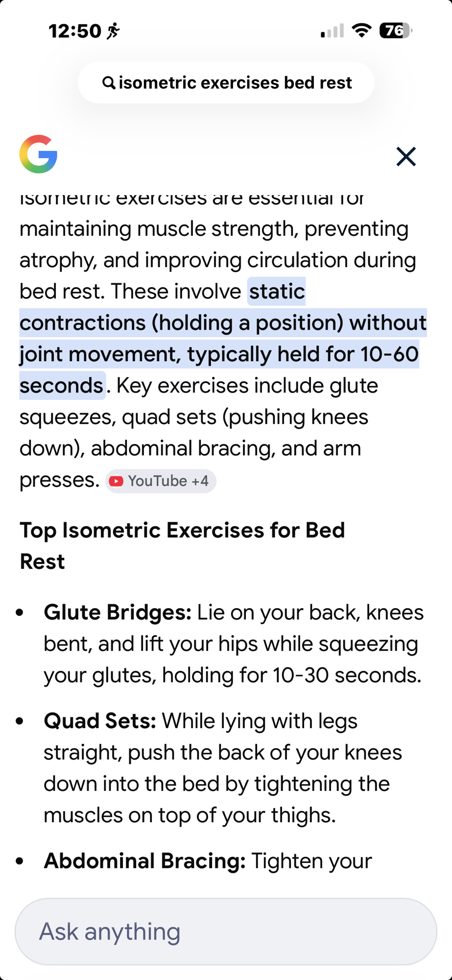Tap the Wi-Fi icon in status bar
The image size is (452, 980).
[x=361, y=31]
